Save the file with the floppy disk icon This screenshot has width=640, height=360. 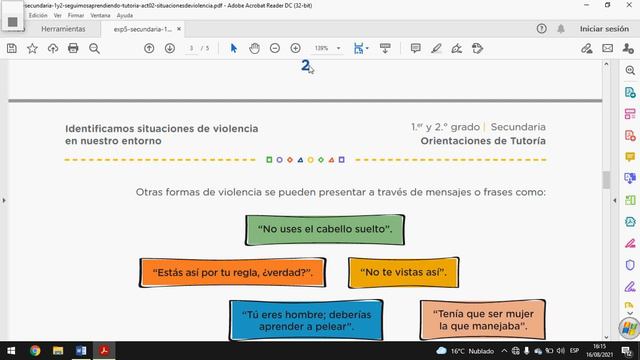click(x=12, y=49)
